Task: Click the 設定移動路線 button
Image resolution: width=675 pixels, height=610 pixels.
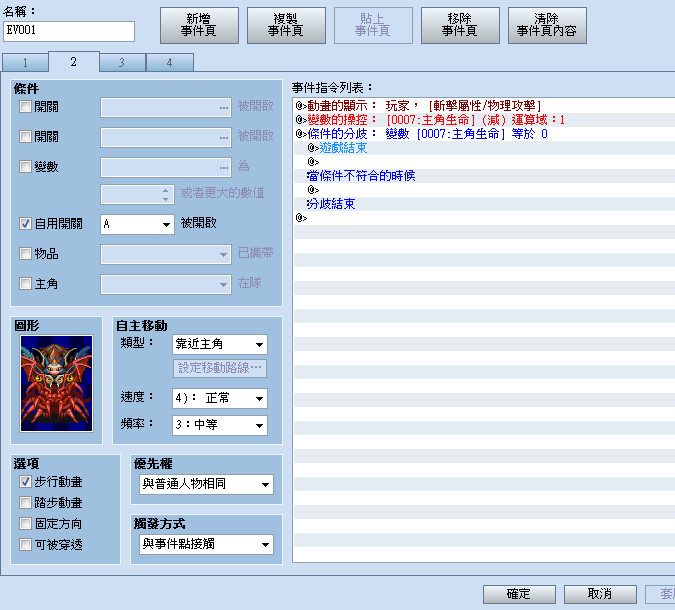Action: 220,368
